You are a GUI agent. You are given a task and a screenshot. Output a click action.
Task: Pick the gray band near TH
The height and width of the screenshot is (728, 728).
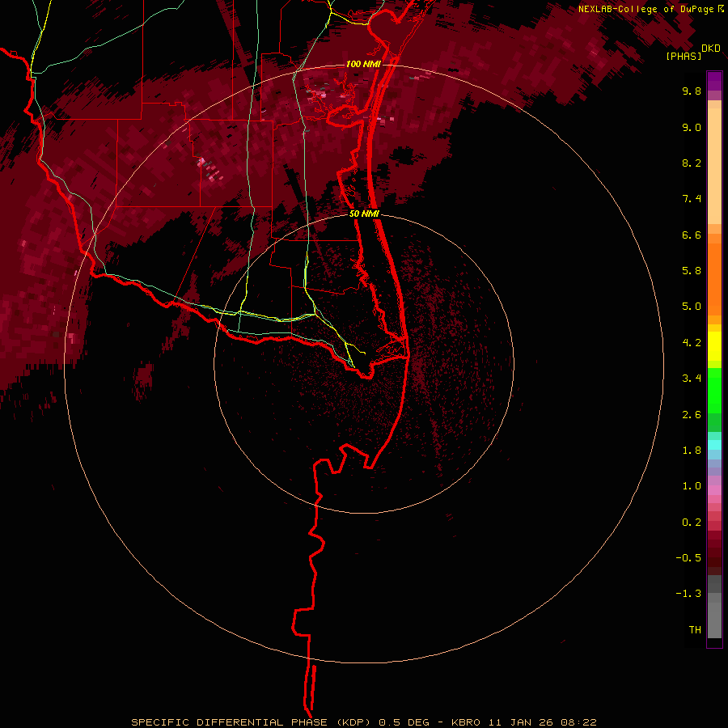(x=714, y=620)
